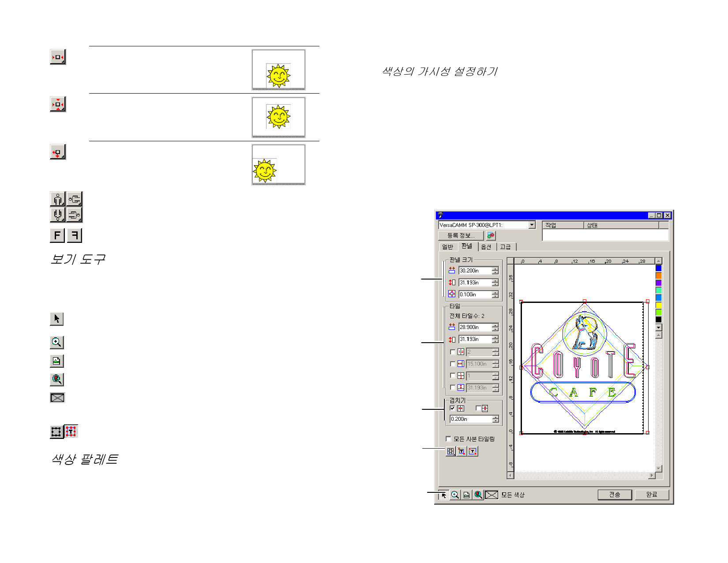Check the vertical overlap checkbox under 겹치기

[x=478, y=408]
